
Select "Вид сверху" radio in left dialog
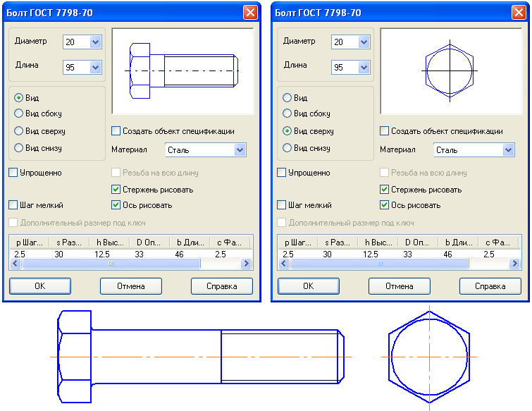(18, 130)
